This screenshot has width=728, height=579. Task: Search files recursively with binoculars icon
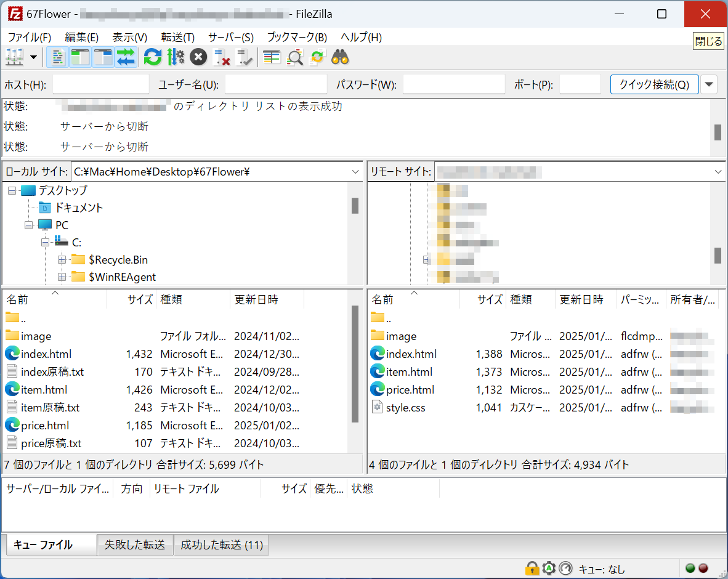pos(341,57)
